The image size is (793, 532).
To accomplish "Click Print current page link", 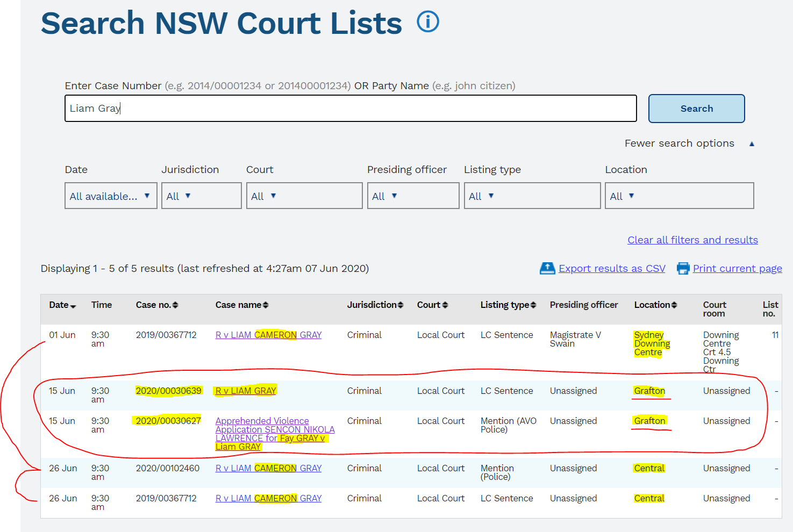I will (x=738, y=269).
